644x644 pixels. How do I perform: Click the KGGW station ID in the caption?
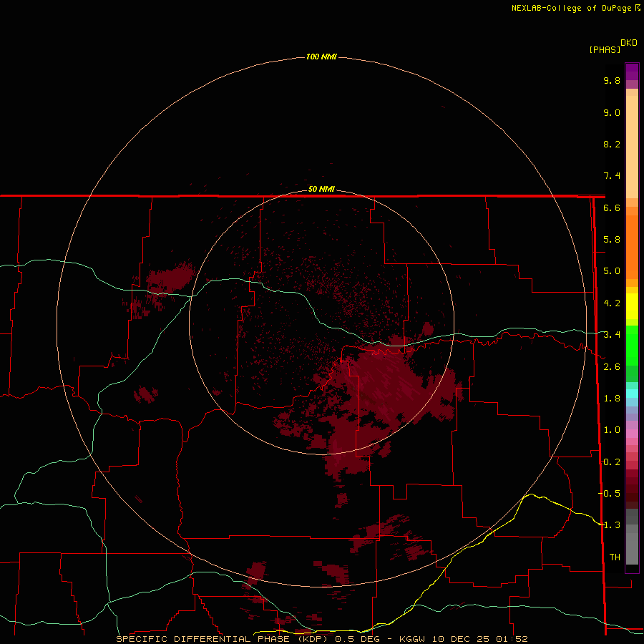[411, 639]
